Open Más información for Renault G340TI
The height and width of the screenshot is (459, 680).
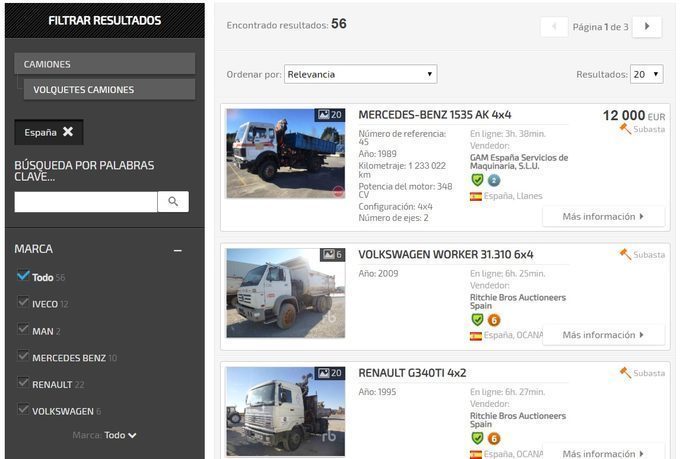pos(603,453)
